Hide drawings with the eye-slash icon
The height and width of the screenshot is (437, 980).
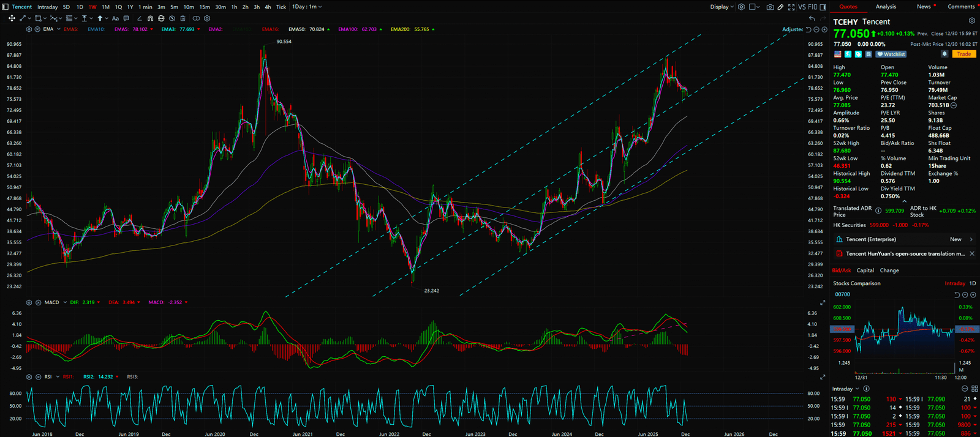pyautogui.click(x=172, y=18)
